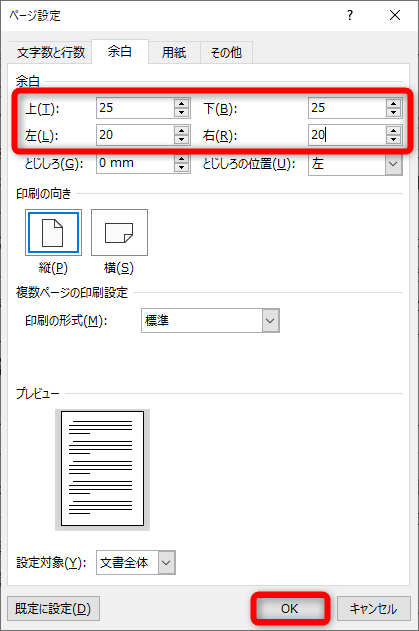Click the OK button
This screenshot has height=631, width=419.
click(x=290, y=608)
